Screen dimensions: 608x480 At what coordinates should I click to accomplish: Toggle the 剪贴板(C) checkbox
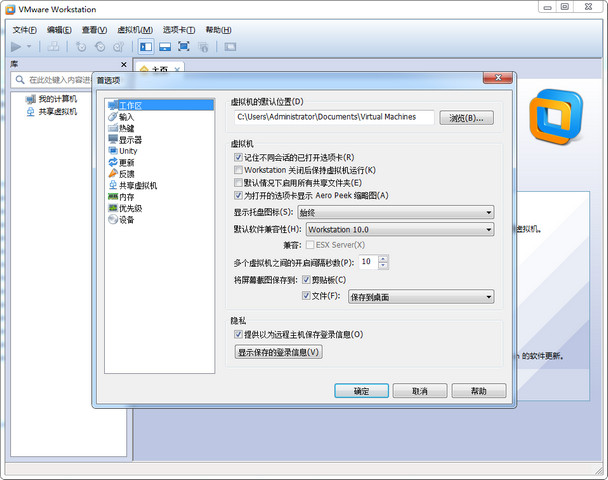click(x=306, y=280)
